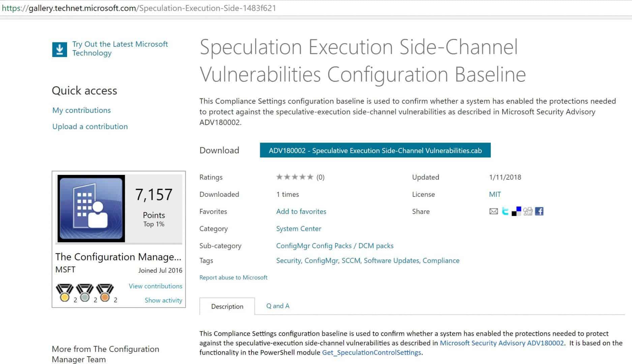Switch to the Q and A tab

click(278, 306)
